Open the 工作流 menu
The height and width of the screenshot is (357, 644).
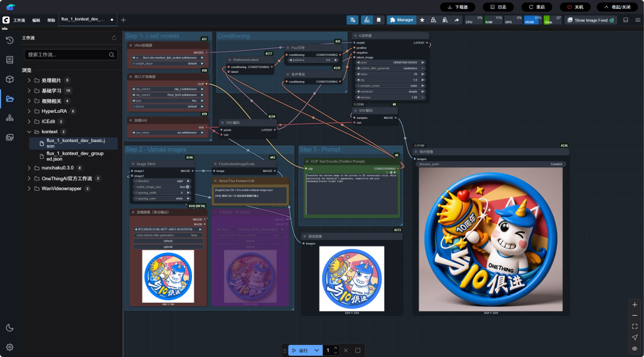coord(19,20)
